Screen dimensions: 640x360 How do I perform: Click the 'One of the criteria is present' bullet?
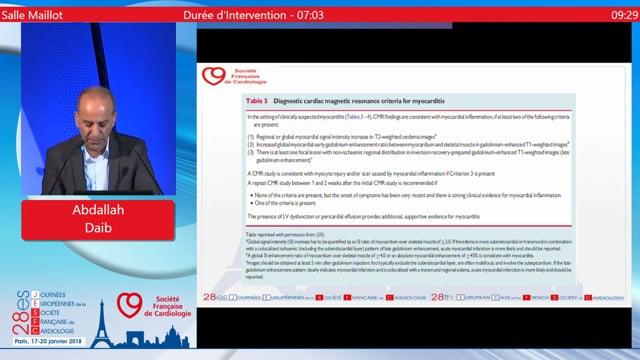click(283, 203)
